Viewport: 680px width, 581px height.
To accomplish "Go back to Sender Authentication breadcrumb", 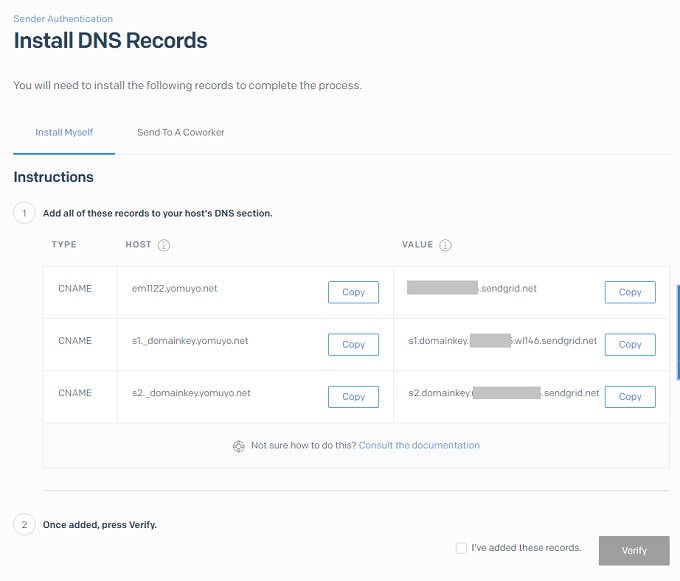I will click(x=63, y=19).
